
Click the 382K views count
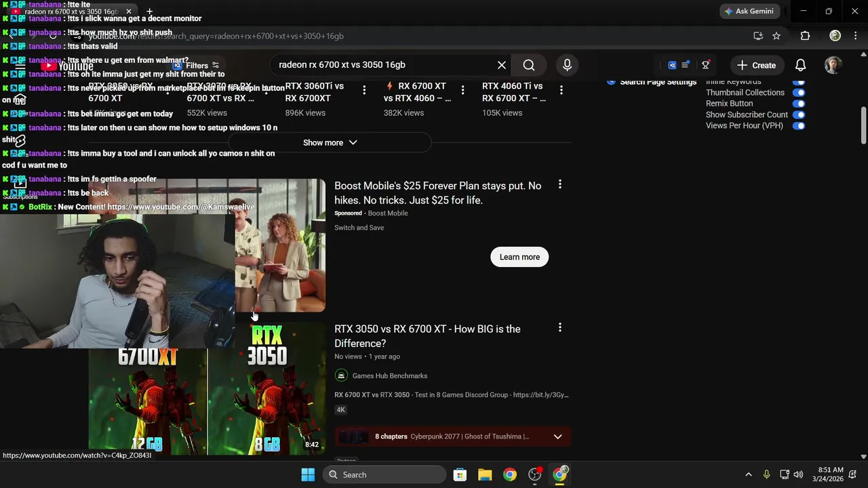click(x=403, y=113)
